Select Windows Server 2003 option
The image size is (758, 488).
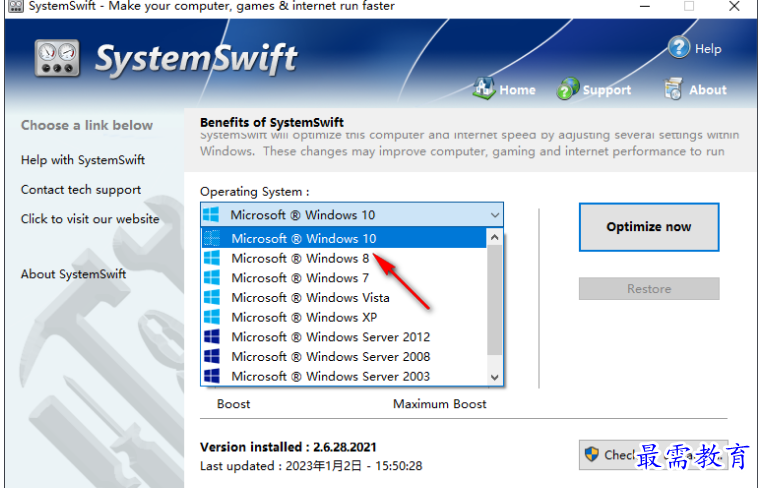pyautogui.click(x=344, y=376)
